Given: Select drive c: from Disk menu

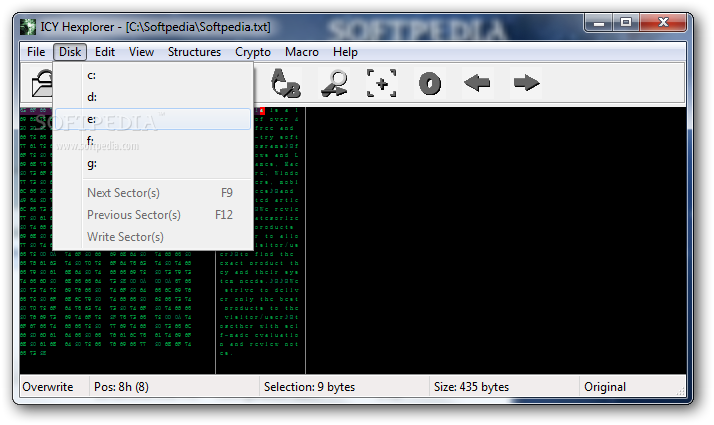Looking at the screenshot, I should [153, 75].
